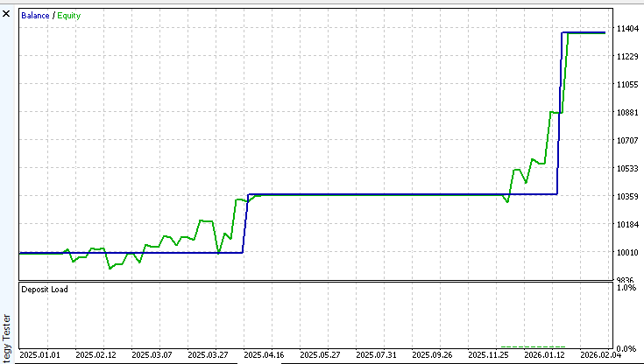Close the Strategy Tester panel with the X
Viewport: 644px width, 364px height.
[x=6, y=14]
